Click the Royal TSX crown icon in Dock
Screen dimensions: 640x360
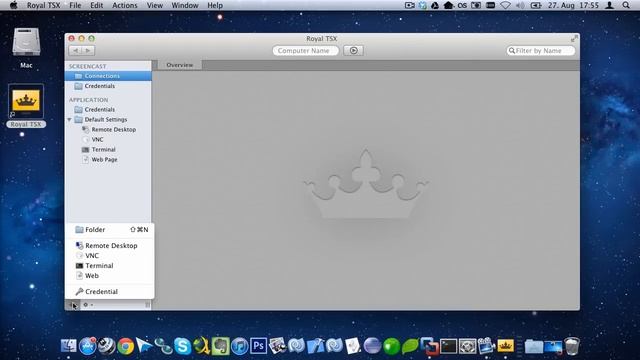click(x=505, y=346)
